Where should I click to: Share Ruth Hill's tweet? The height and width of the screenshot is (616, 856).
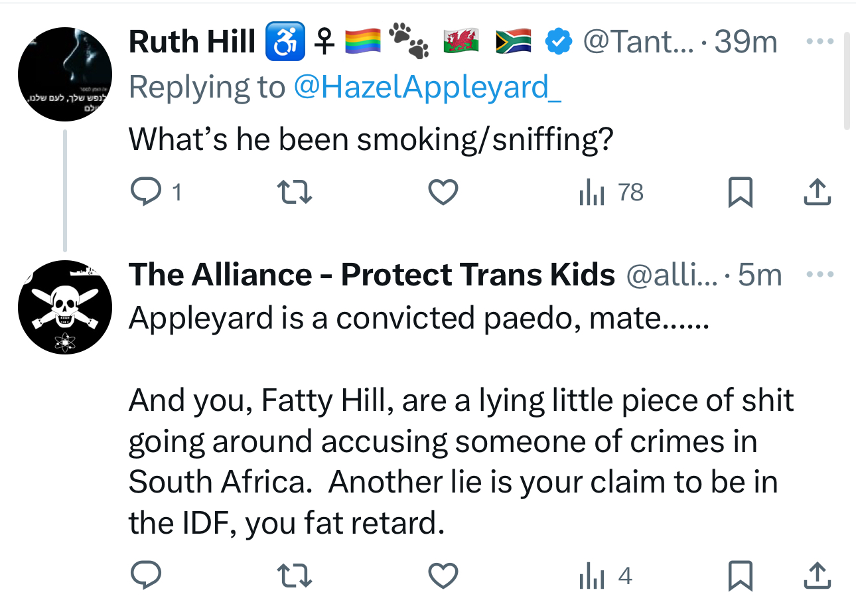(x=817, y=192)
